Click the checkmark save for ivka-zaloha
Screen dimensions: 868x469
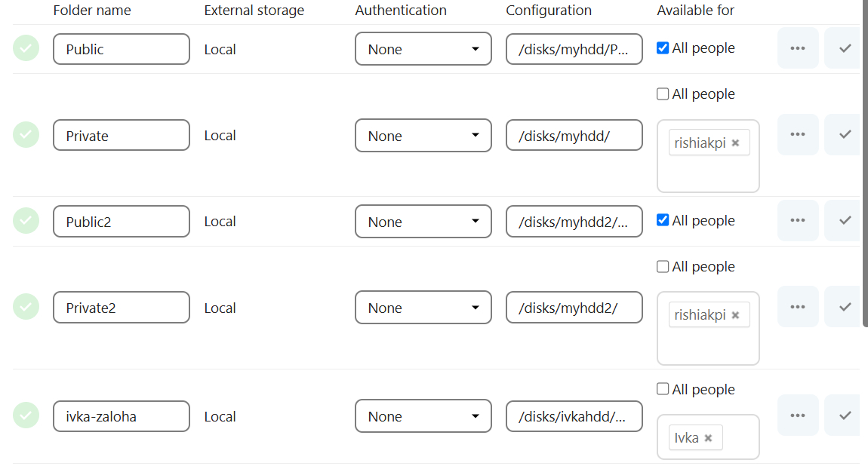tap(844, 415)
